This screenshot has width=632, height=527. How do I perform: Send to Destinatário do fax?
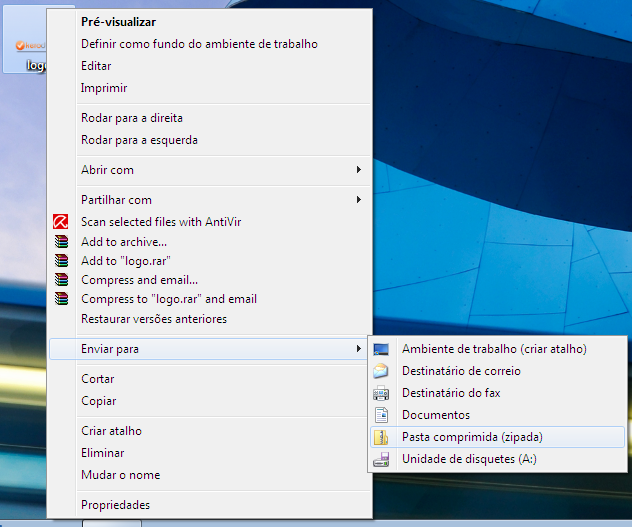click(497, 393)
